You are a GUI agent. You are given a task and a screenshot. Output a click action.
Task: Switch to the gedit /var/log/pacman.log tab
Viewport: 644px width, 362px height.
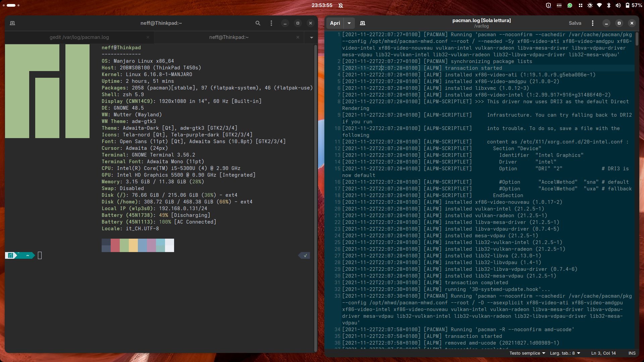click(x=79, y=37)
